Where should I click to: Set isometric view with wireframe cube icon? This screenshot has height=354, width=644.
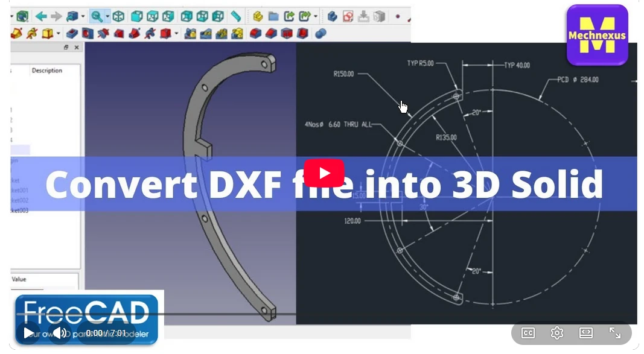(119, 16)
